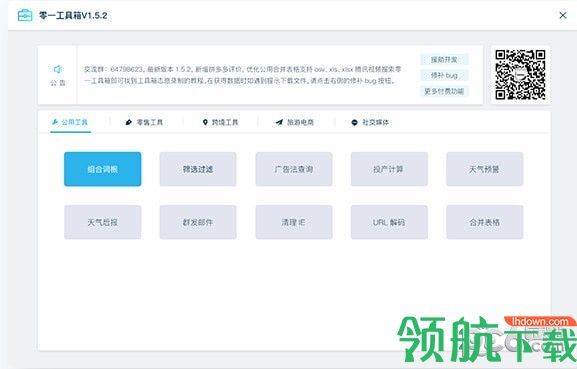
Task: Launch the 群发邮件 tool
Action: pos(198,222)
